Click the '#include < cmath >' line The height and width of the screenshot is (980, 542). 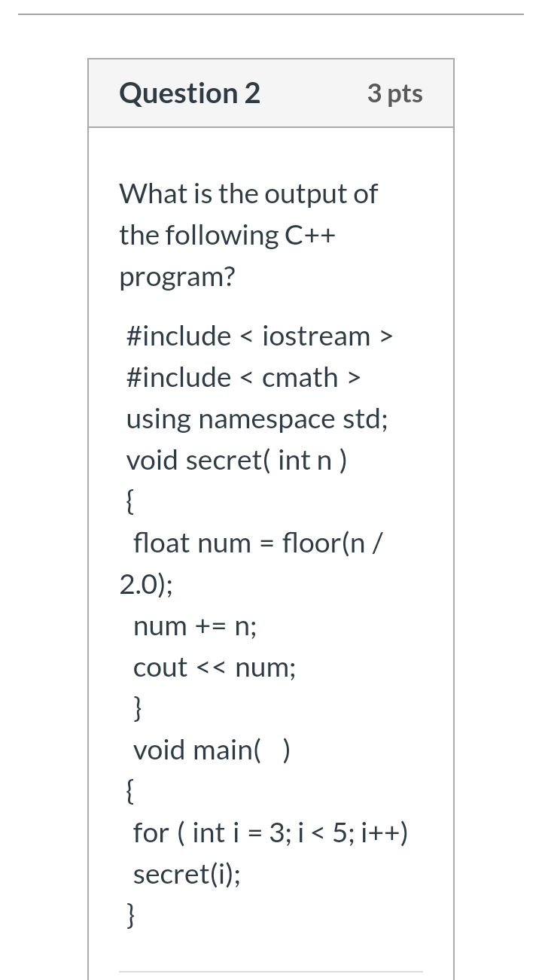(x=244, y=377)
